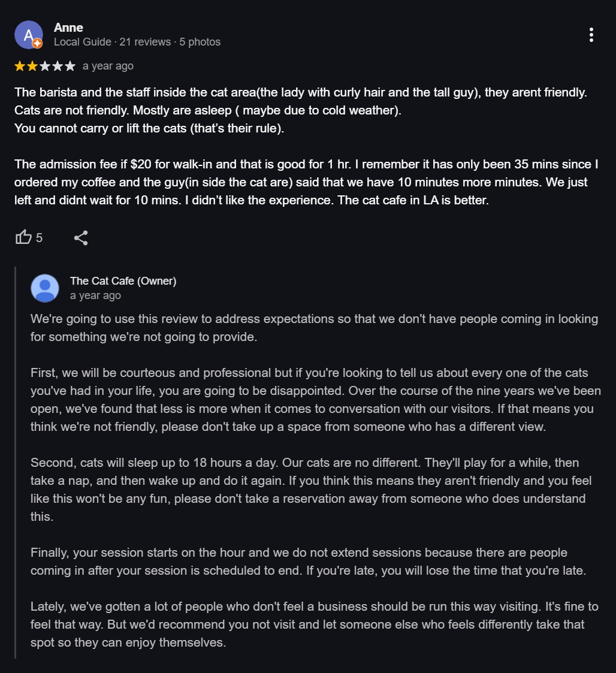This screenshot has width=616, height=673.
Task: Click the first gold star of rating
Action: coord(20,66)
